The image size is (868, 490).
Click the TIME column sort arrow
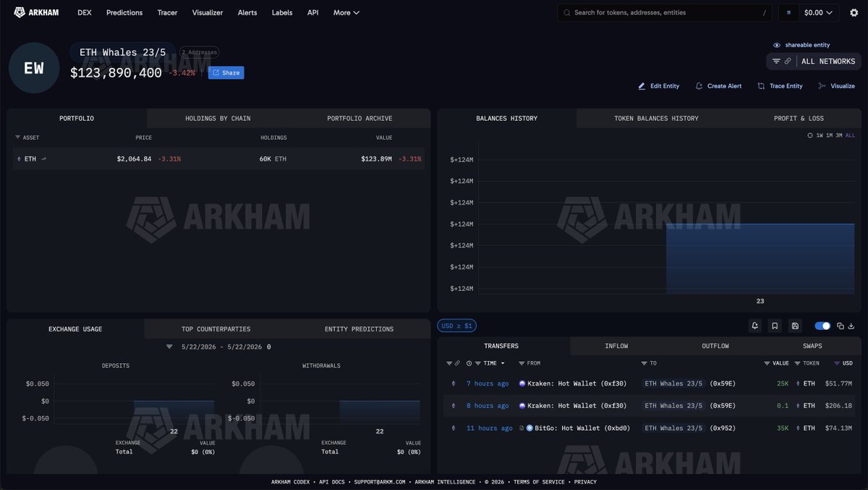tap(503, 363)
